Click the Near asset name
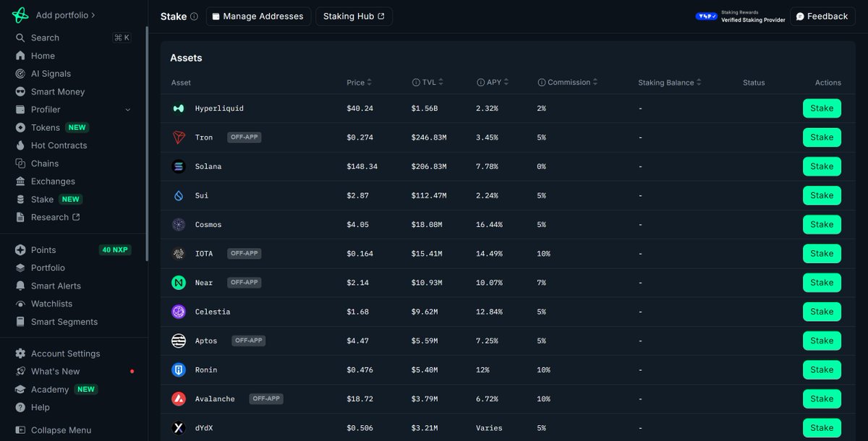868x441 pixels. pyautogui.click(x=204, y=283)
